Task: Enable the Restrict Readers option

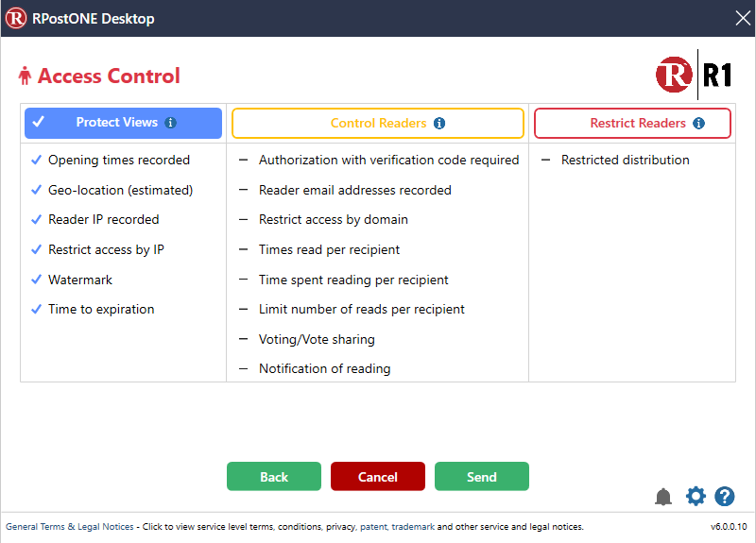Action: 632,124
